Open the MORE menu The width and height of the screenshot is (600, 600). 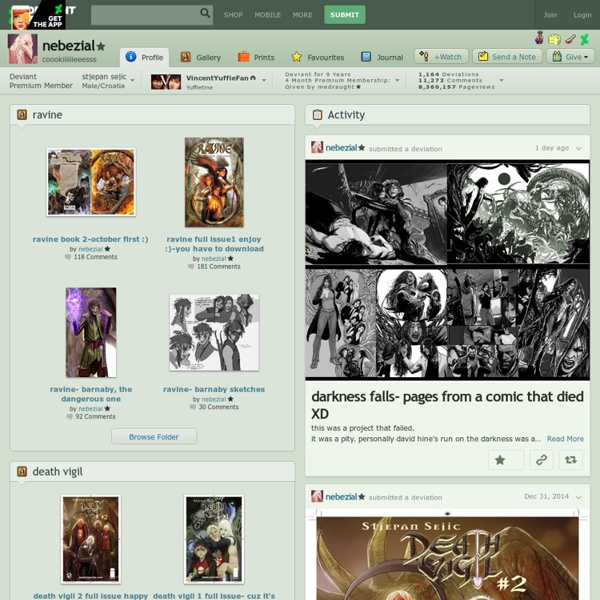point(302,15)
